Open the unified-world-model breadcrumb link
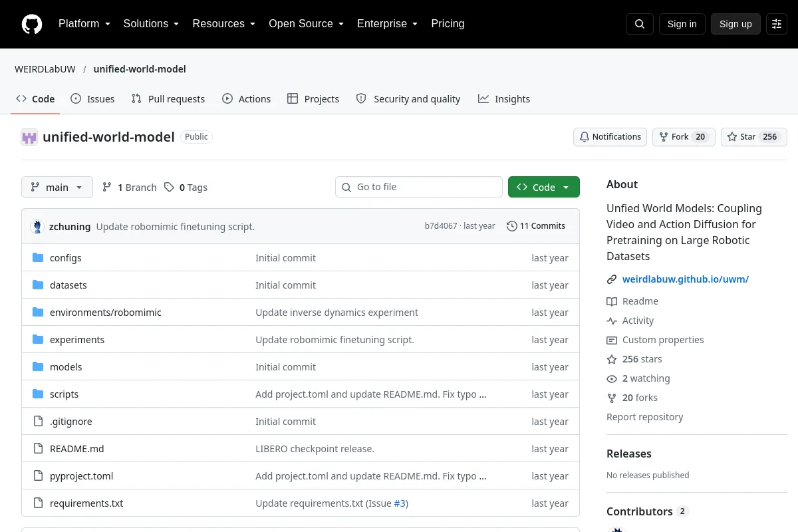The image size is (798, 532). pyautogui.click(x=140, y=69)
